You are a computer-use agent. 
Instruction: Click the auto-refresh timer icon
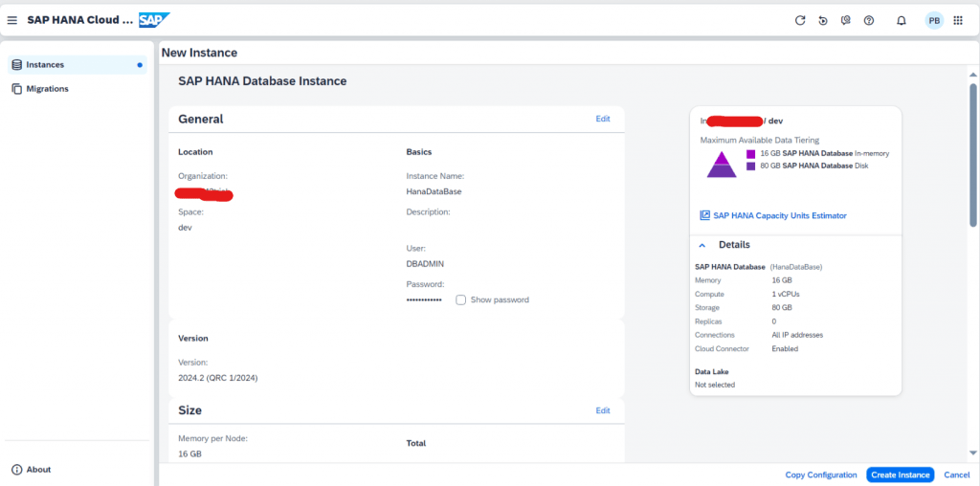tap(823, 21)
